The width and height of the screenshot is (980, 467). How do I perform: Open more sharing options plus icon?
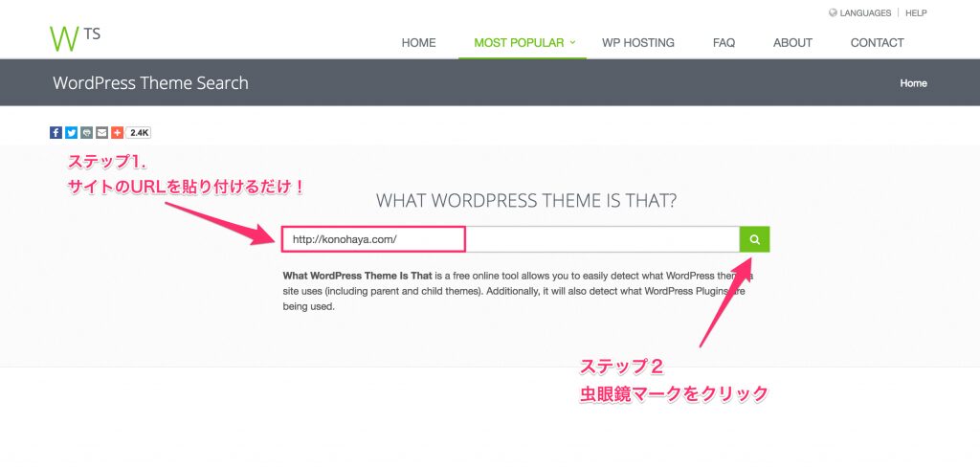coord(117,132)
